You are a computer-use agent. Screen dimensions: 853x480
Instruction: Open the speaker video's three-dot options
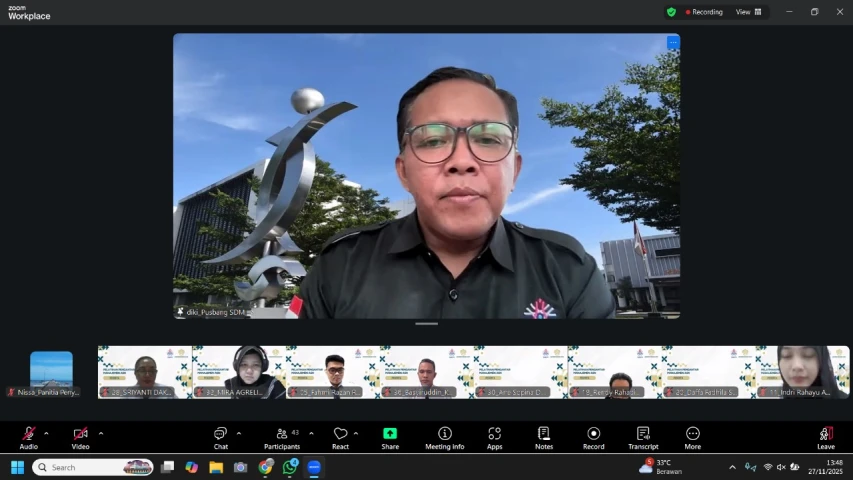(673, 42)
